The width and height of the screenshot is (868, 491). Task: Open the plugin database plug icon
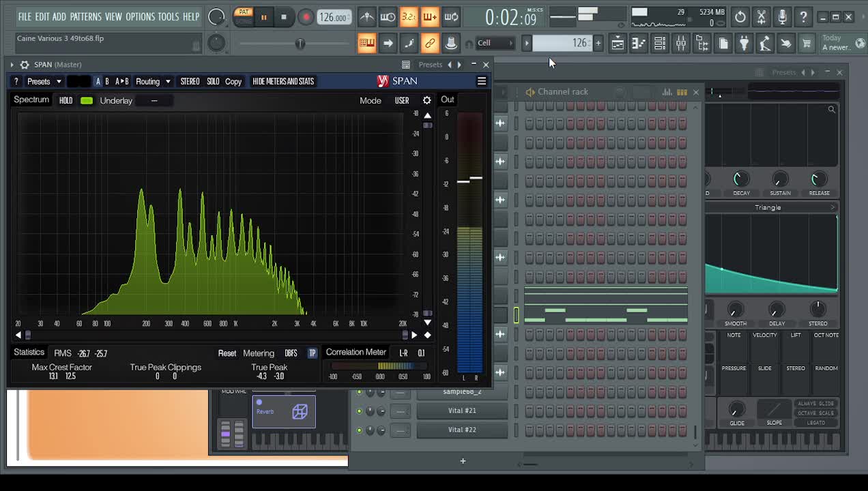coord(744,44)
